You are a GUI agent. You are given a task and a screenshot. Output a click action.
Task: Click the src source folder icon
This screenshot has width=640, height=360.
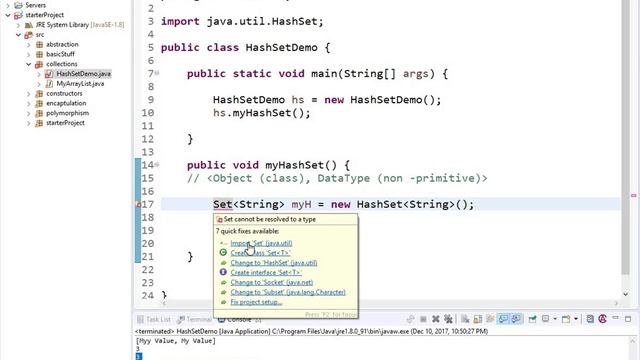point(29,35)
